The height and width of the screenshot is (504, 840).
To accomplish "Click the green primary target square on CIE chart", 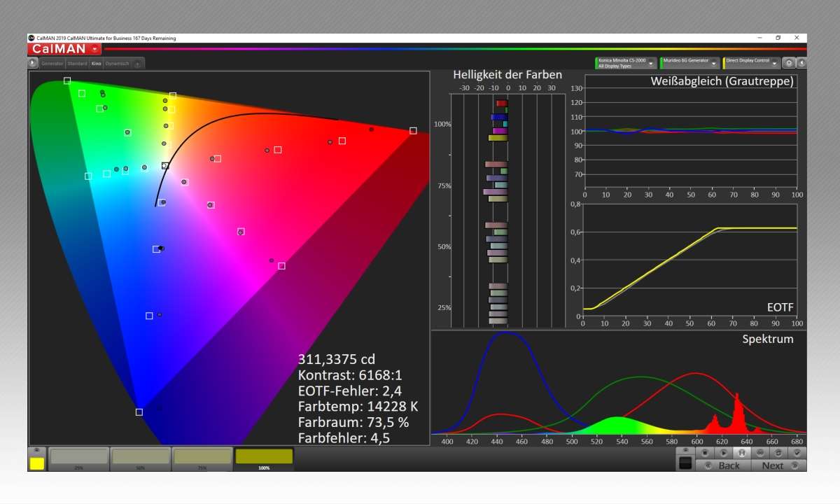I will [67, 80].
